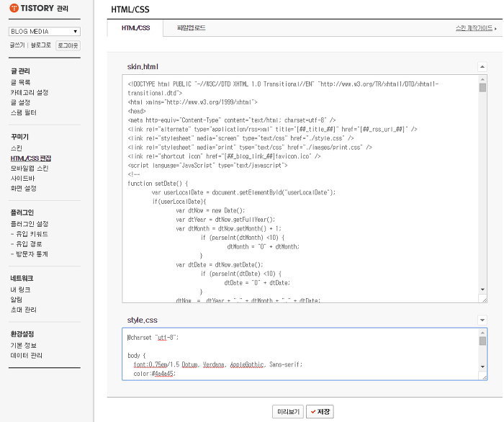Go to 초대 관리 page
504x422 pixels.
click(x=24, y=310)
